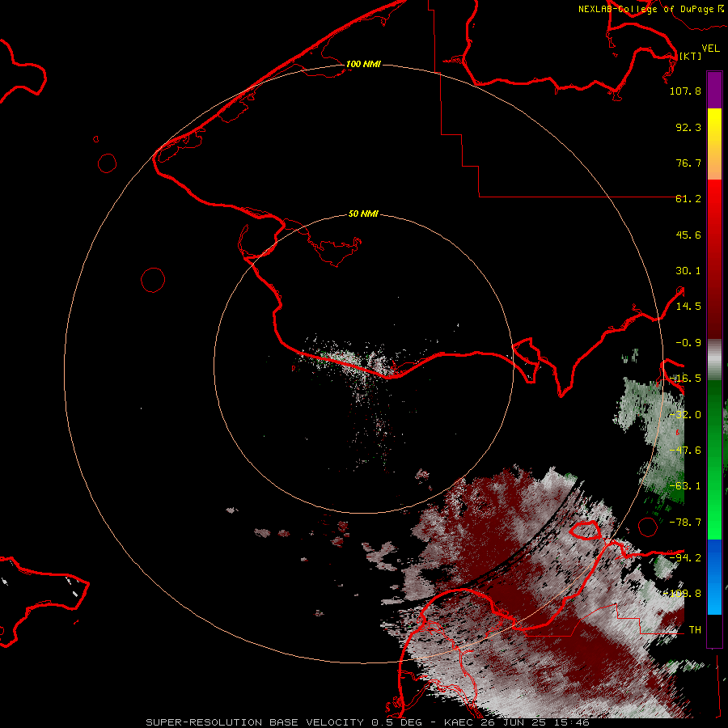Select the -32.0 scale value
728x728 pixels.
pyautogui.click(x=685, y=415)
